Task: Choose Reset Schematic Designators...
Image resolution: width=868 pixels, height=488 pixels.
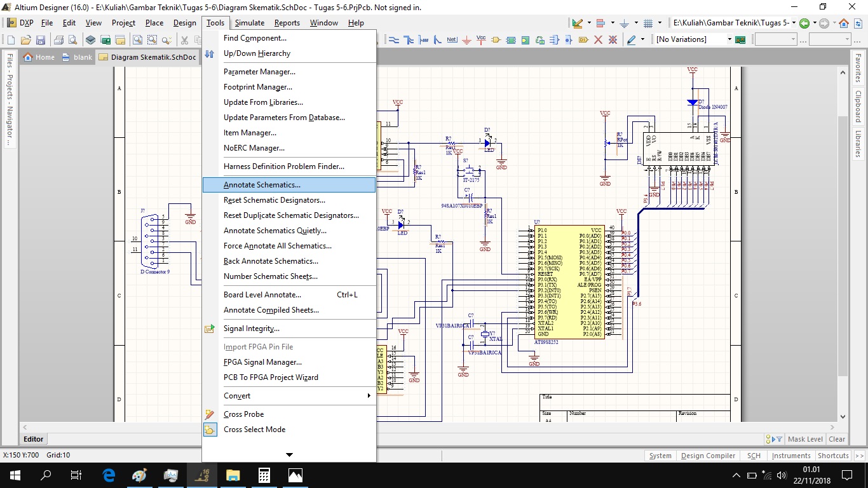Action: 289,200
